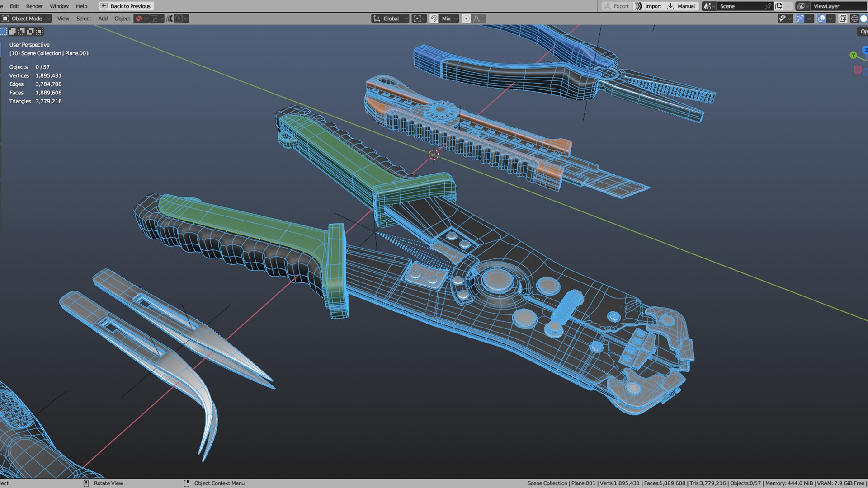Open the Mix snapping dropdown
The width and height of the screenshot is (868, 488).
click(x=449, y=19)
